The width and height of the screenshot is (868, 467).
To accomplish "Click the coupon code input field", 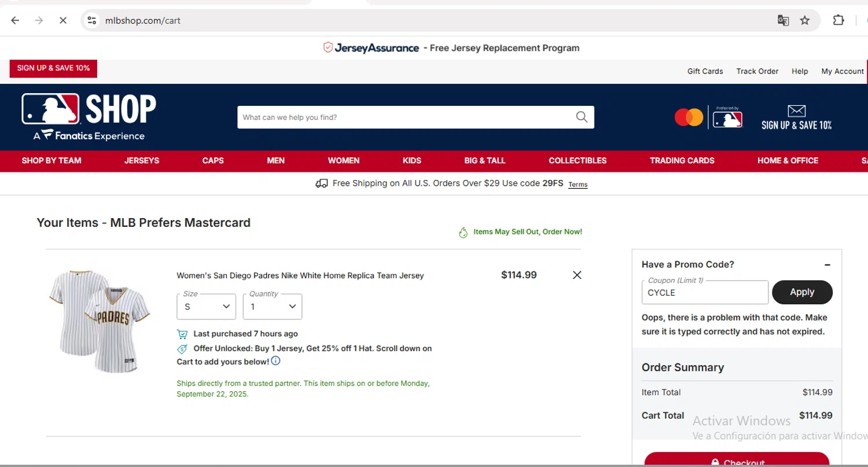I will [x=705, y=292].
